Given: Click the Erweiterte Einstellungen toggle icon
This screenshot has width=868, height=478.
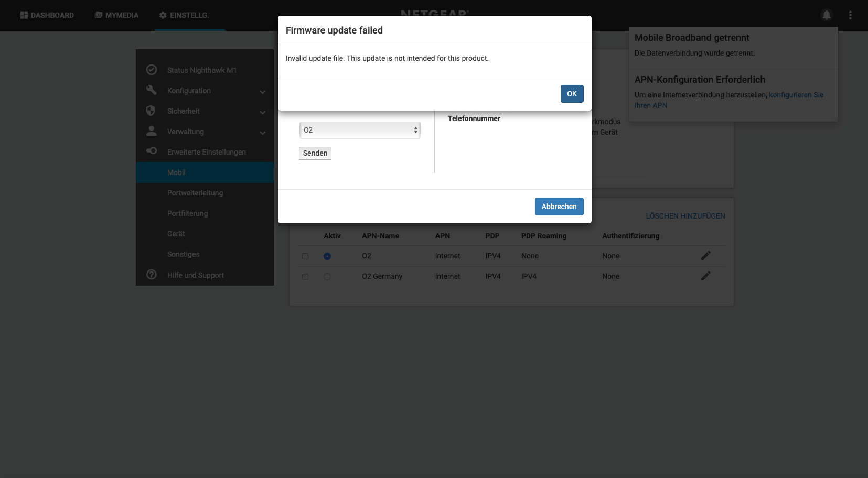Looking at the screenshot, I should [152, 151].
